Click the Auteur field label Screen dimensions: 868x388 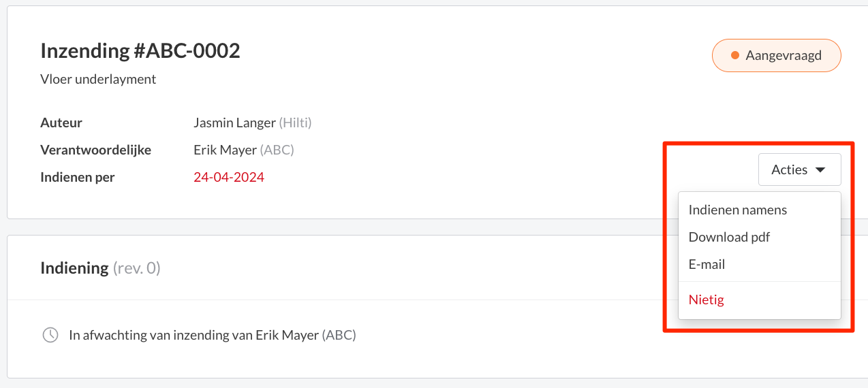61,123
